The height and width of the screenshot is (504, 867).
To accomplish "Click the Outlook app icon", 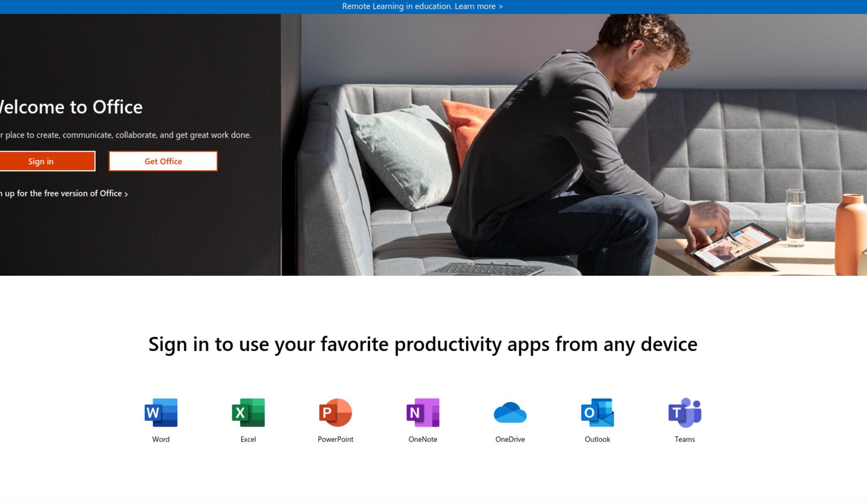I will tap(597, 413).
